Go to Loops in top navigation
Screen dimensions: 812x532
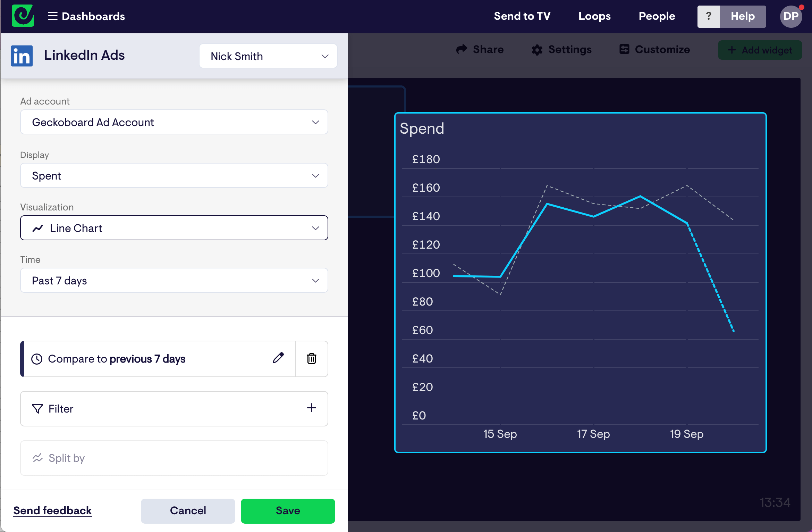(594, 16)
